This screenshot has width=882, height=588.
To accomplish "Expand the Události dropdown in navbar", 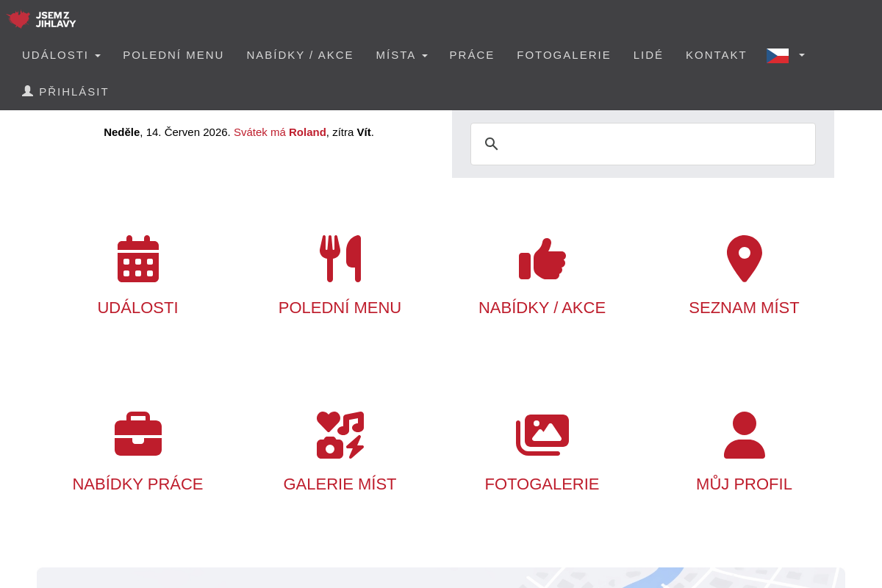I will coord(62,55).
